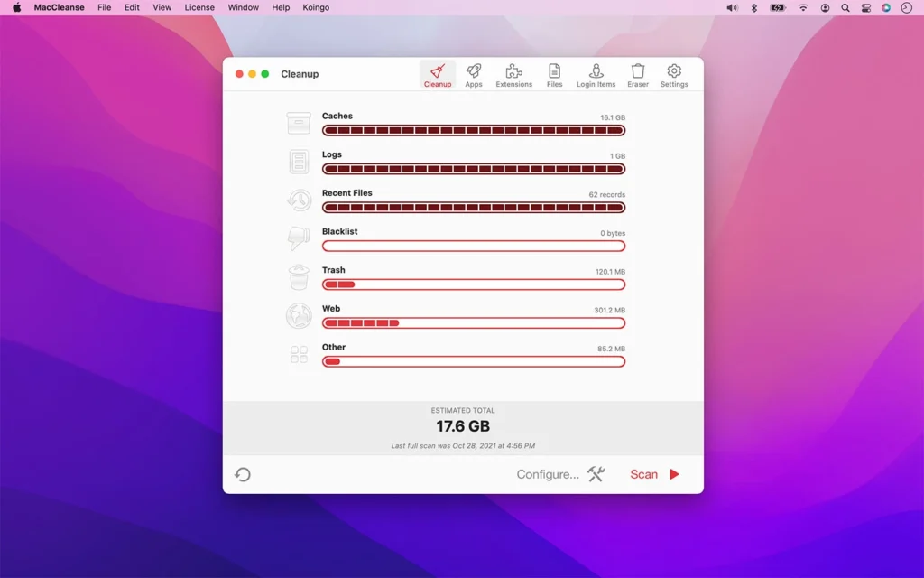
Task: Select the Trash category icon
Action: tap(298, 277)
